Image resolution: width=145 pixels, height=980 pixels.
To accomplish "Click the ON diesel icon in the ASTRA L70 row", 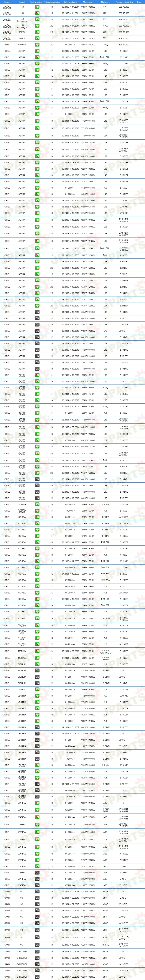I will click(x=37, y=331).
